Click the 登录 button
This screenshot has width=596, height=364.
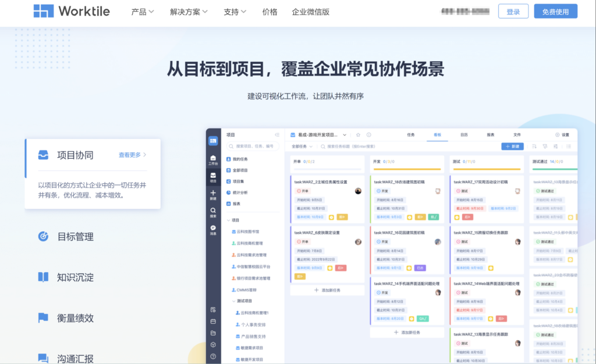pyautogui.click(x=513, y=12)
